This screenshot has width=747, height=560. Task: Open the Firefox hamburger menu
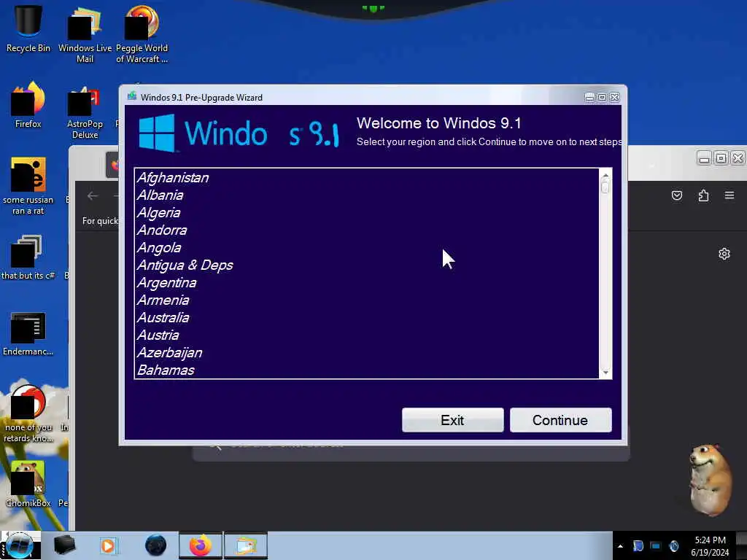(729, 195)
